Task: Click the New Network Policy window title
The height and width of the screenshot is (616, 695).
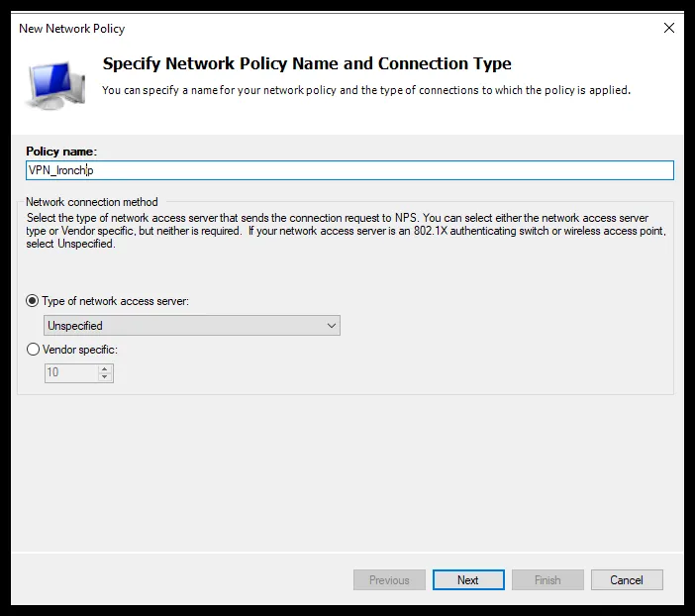Action: click(72, 29)
